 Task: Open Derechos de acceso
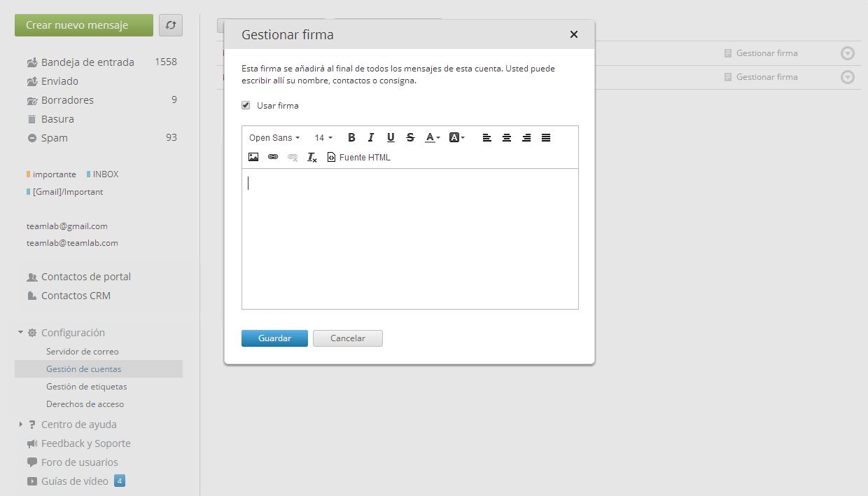(85, 404)
